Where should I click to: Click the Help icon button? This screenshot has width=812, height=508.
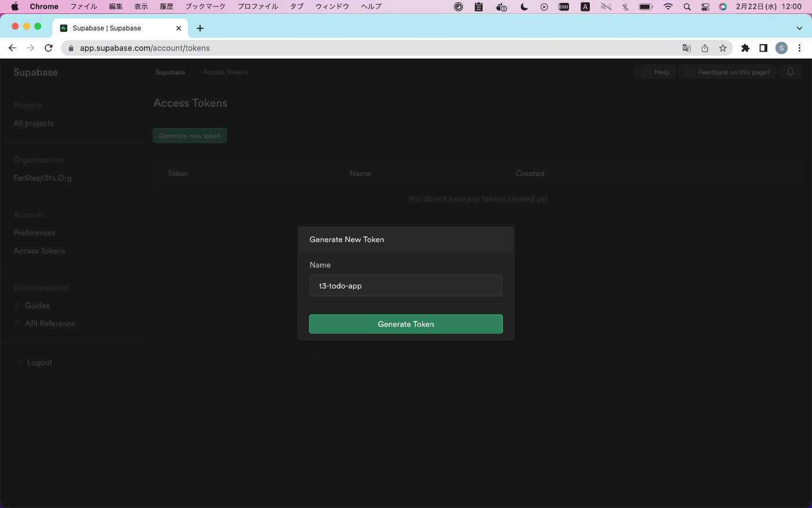645,71
